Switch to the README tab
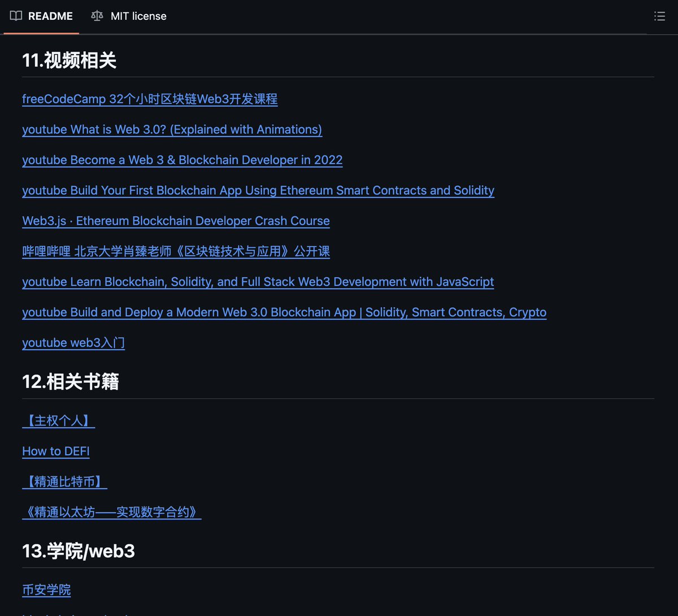The width and height of the screenshot is (678, 616). (41, 16)
